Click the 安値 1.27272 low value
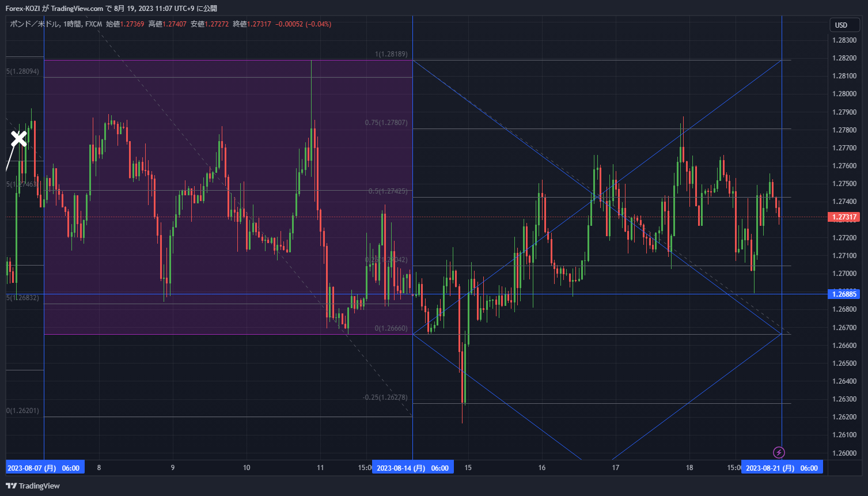Screen dimensions: 868x496 [x=210, y=24]
